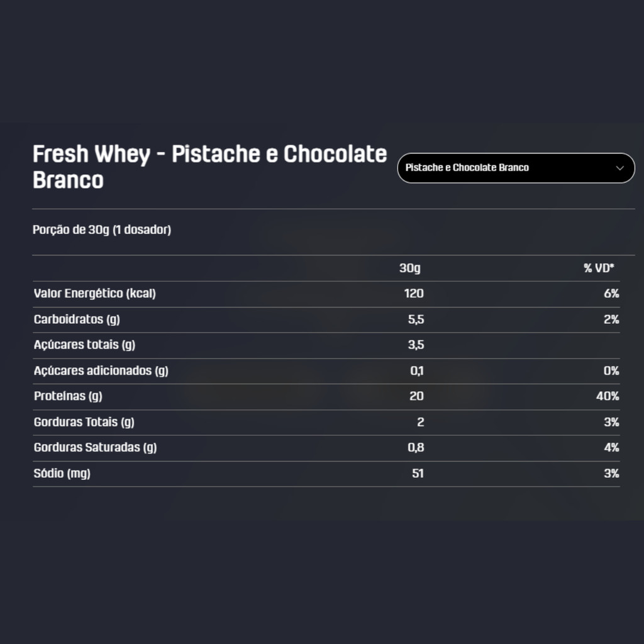Click the Carboidratos (g) row label
Viewport: 644px width, 644px height.
tap(77, 319)
